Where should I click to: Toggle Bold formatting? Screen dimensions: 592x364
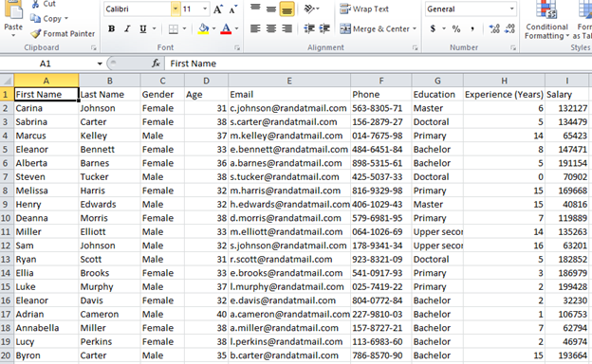coord(111,28)
